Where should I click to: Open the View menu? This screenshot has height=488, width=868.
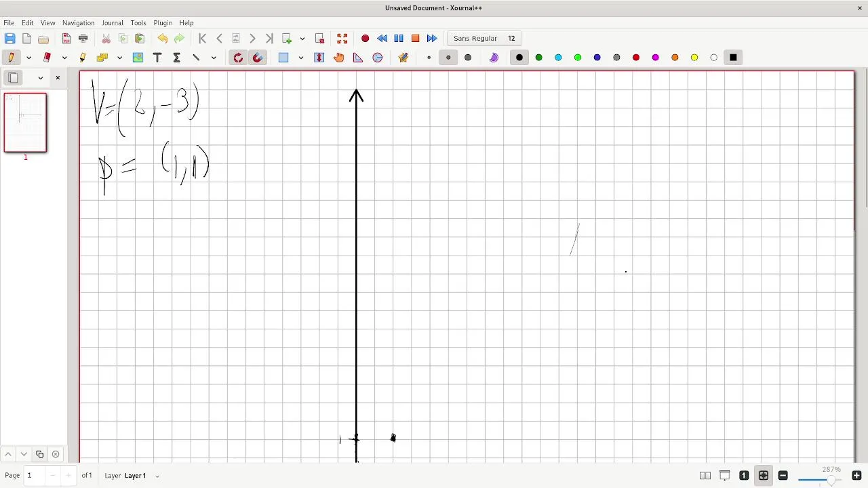[x=47, y=23]
